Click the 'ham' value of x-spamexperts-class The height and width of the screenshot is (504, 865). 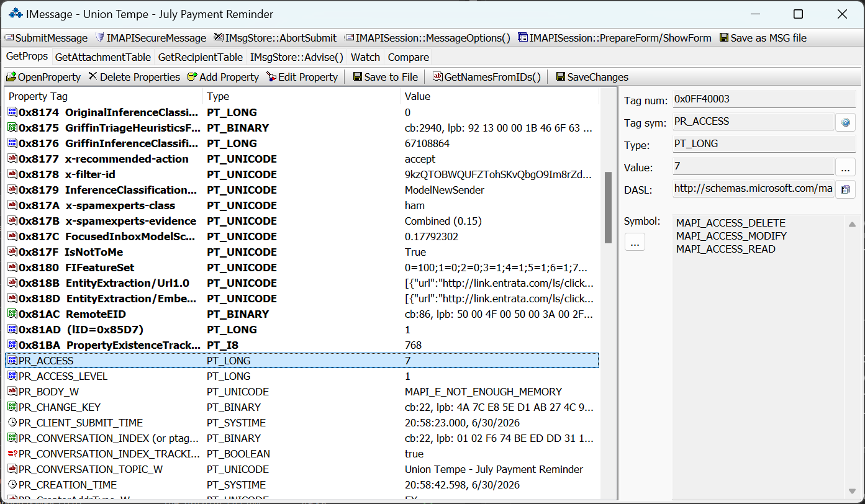coord(415,205)
